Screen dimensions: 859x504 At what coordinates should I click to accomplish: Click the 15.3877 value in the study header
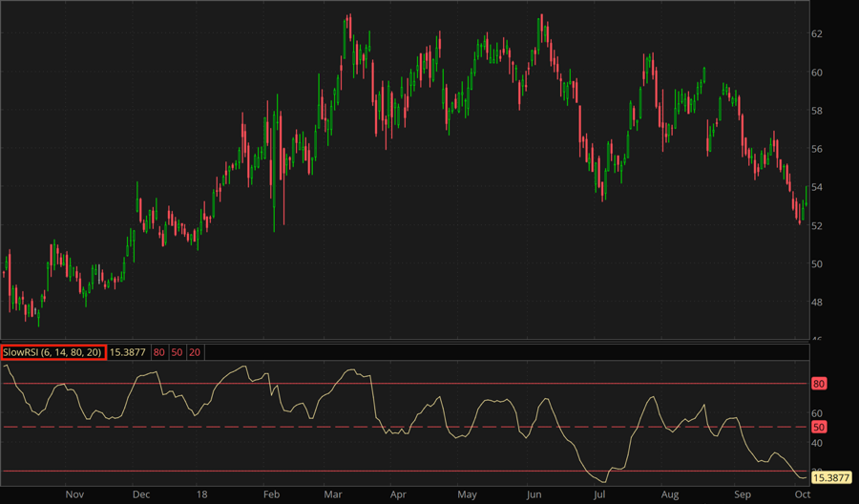[x=127, y=352]
